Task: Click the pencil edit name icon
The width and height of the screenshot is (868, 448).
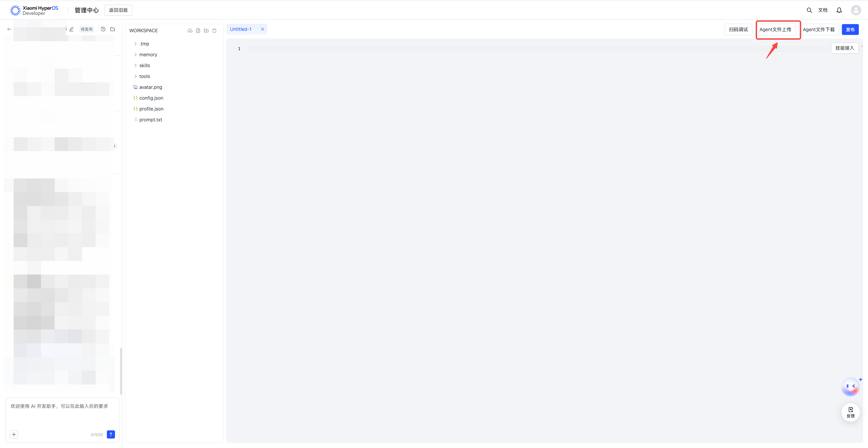Action: (72, 29)
